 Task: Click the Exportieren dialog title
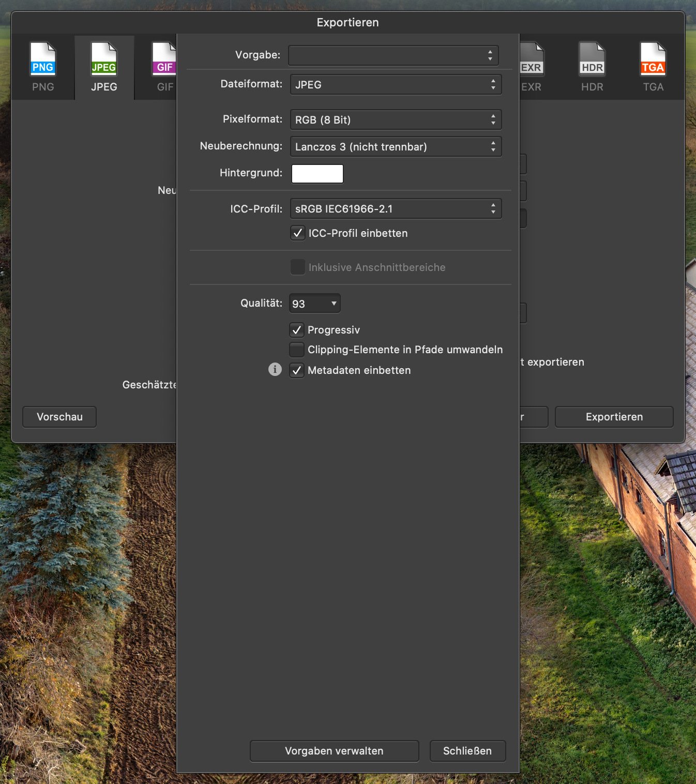click(x=348, y=22)
